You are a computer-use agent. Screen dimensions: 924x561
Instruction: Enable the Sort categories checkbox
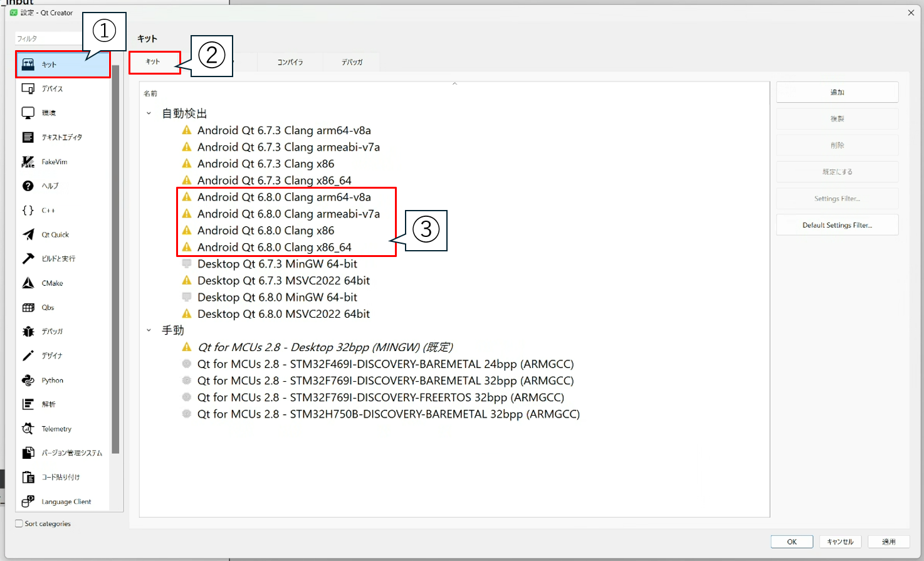(x=19, y=524)
